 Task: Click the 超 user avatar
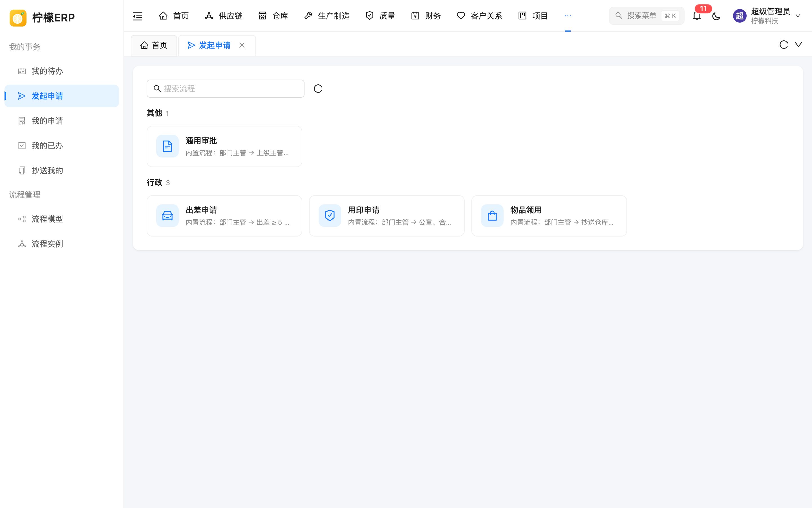740,16
